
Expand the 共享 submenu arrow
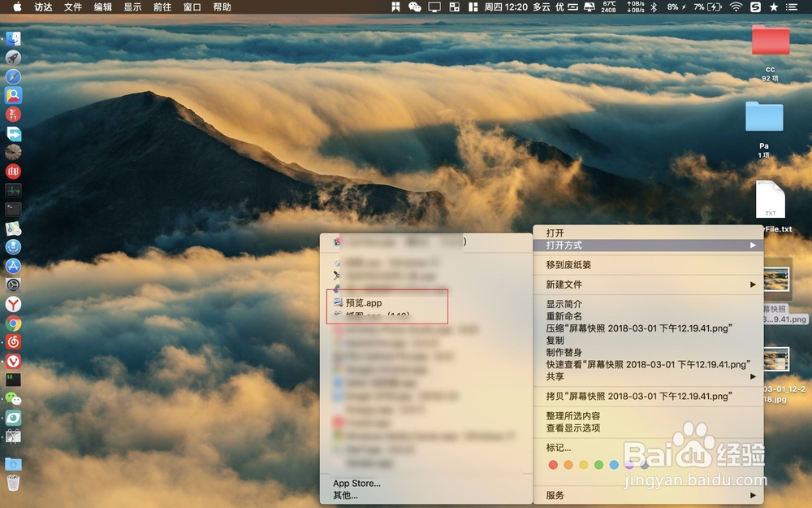click(754, 376)
